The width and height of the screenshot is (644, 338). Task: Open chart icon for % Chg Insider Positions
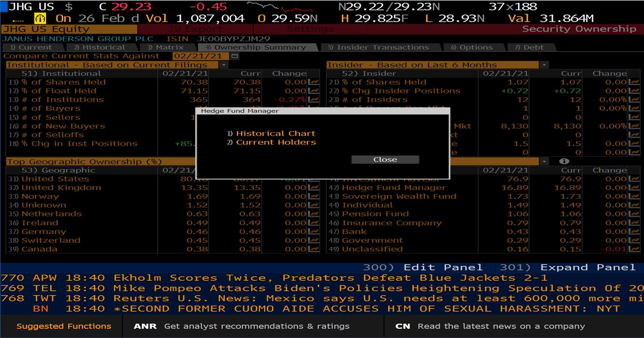click(x=634, y=91)
